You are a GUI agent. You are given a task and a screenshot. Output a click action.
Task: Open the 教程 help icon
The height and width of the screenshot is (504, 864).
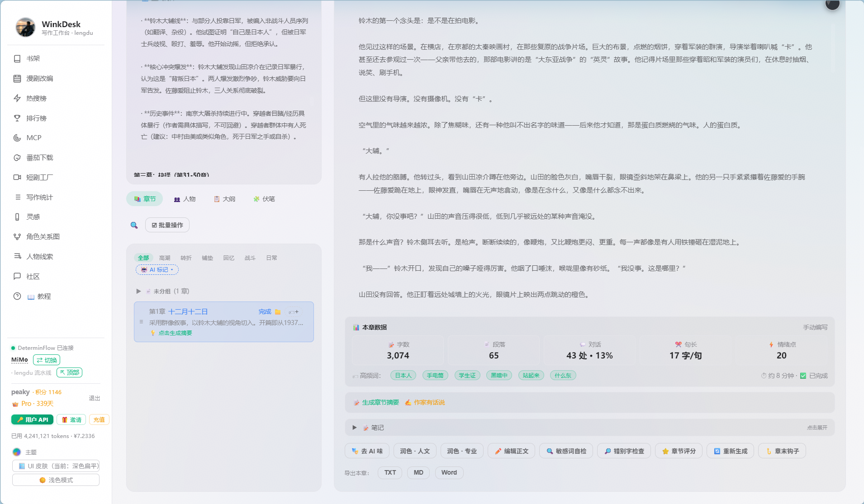pyautogui.click(x=17, y=297)
